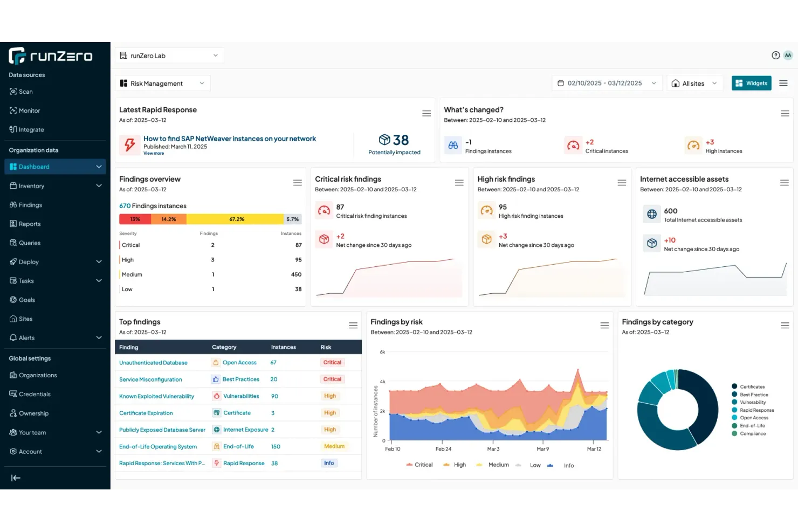Open the Top findings widget menu icon
Image resolution: width=798 pixels, height=532 pixels.
353,326
